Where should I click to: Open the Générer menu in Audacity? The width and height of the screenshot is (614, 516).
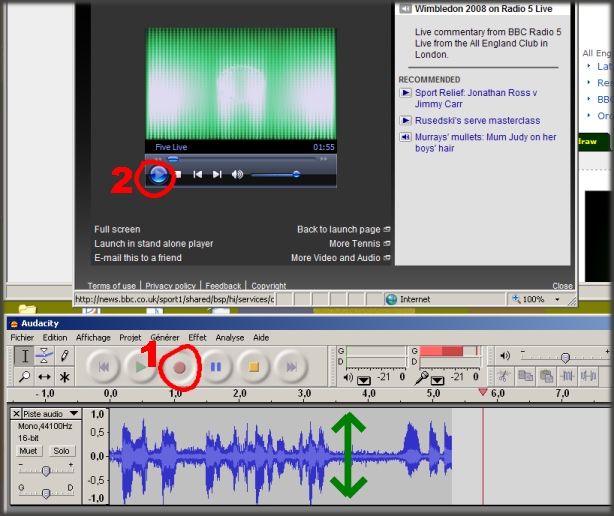165,337
